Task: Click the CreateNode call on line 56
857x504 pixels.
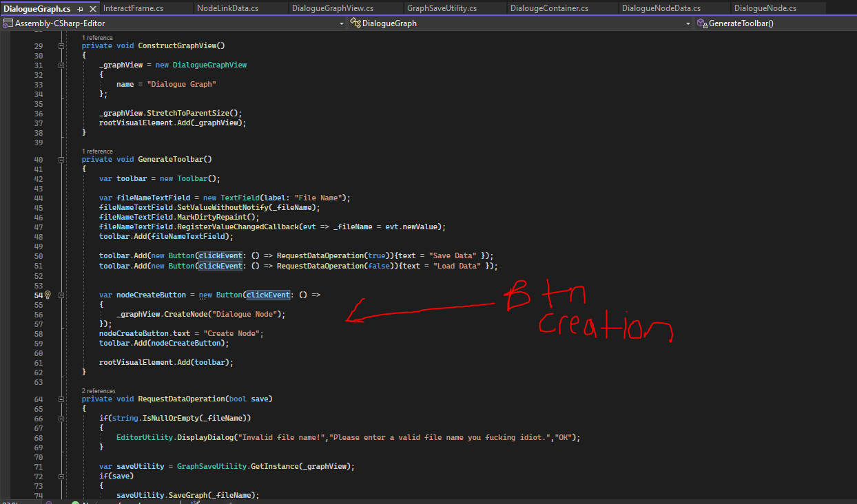Action: (187, 314)
